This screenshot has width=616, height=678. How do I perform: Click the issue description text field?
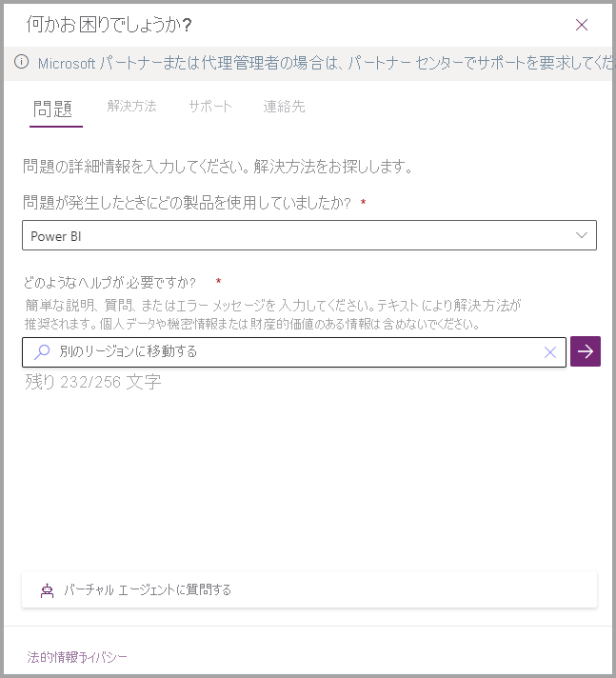click(x=294, y=352)
